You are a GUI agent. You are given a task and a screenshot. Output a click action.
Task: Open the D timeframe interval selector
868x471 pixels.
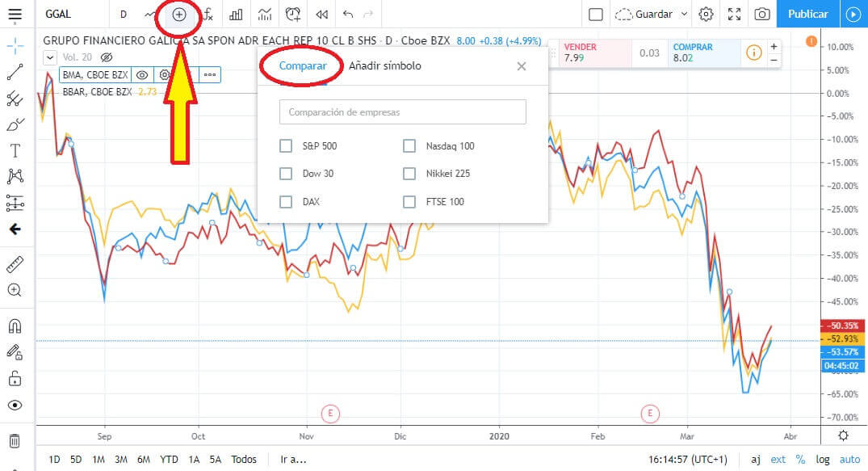click(x=123, y=15)
